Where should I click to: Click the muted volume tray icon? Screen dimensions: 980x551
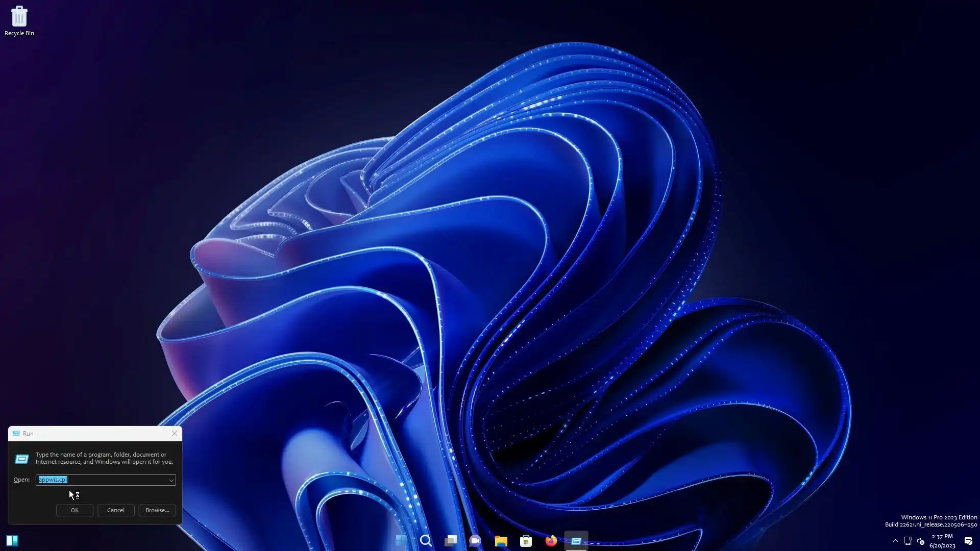921,541
